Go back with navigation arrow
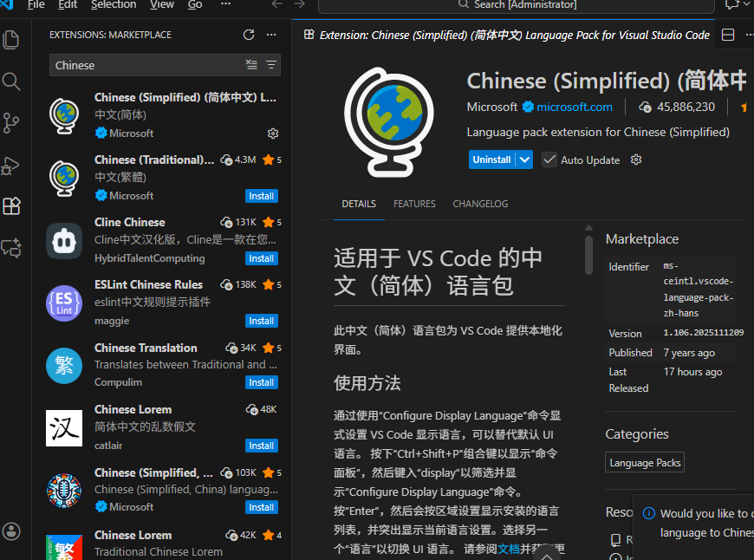The width and height of the screenshot is (754, 560). coord(276,4)
